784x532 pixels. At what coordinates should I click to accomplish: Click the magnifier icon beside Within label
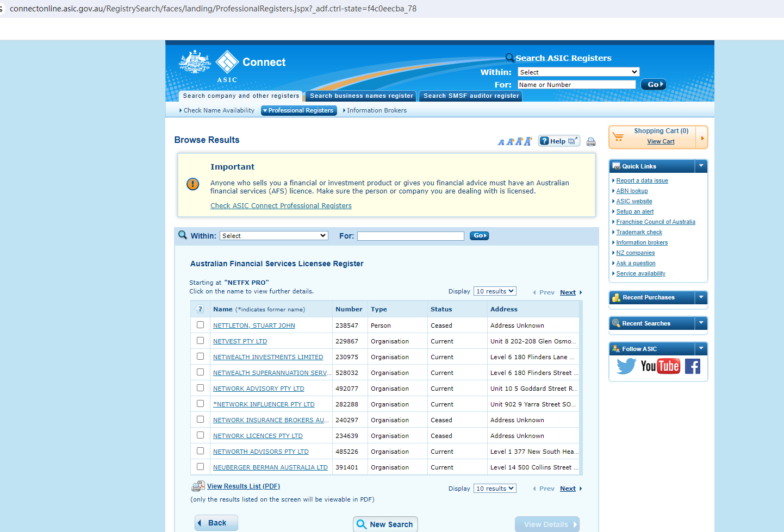183,235
